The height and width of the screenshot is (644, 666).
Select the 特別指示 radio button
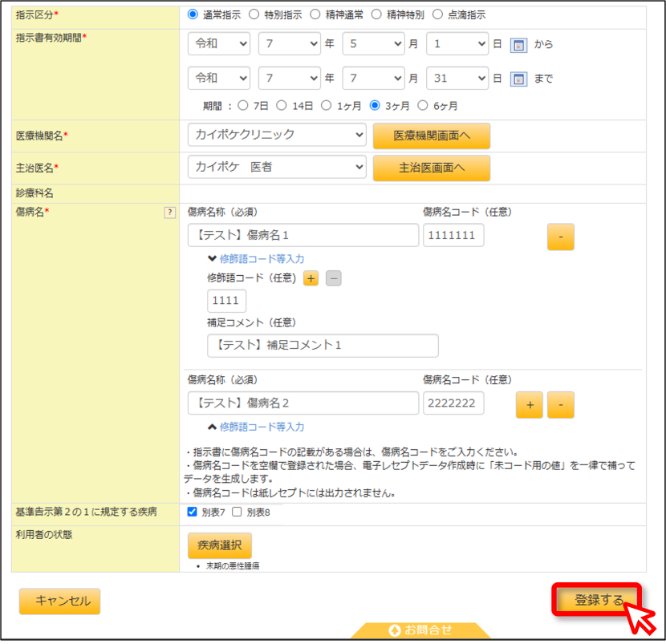point(254,14)
